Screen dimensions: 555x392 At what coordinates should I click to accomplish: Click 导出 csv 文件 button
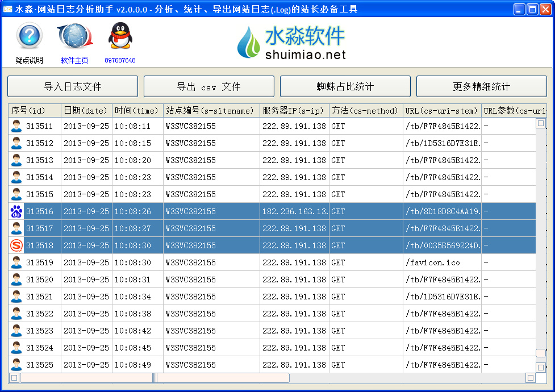[209, 86]
